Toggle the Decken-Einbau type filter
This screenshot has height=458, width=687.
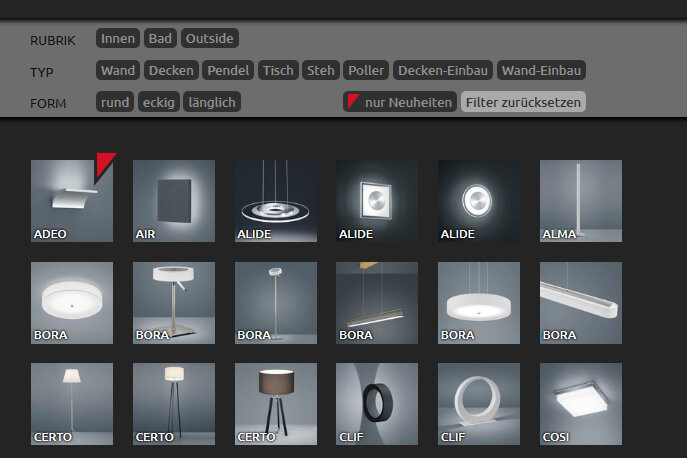pyautogui.click(x=443, y=71)
